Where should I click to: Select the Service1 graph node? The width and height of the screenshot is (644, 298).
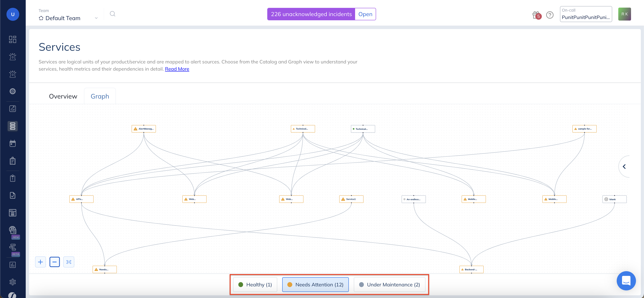click(351, 199)
